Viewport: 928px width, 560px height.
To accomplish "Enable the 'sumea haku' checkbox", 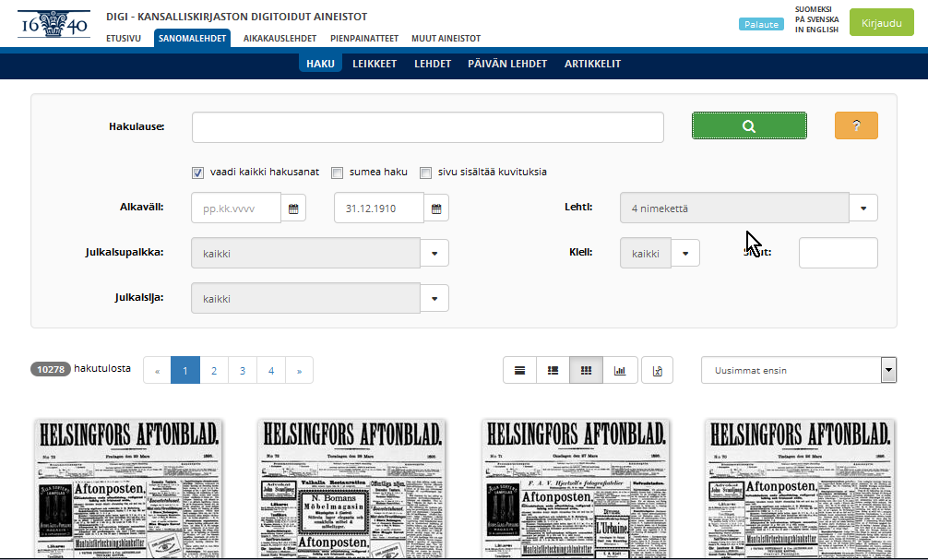I will tap(338, 173).
